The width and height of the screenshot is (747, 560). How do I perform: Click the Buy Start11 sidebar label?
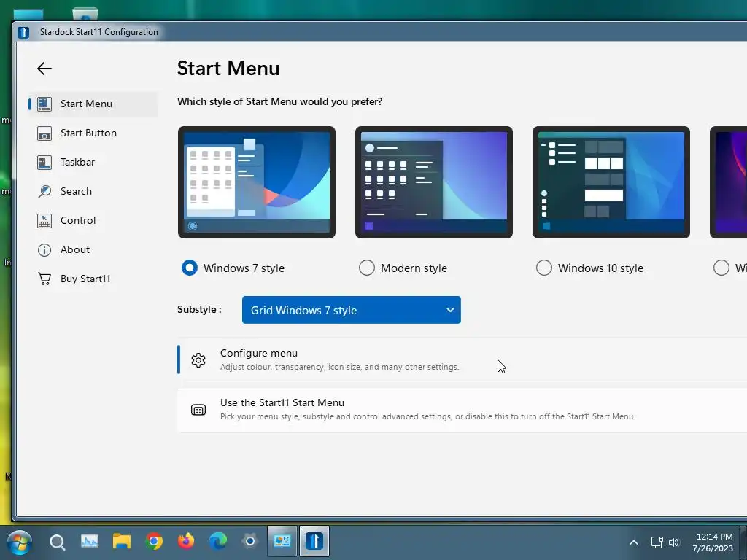click(85, 279)
